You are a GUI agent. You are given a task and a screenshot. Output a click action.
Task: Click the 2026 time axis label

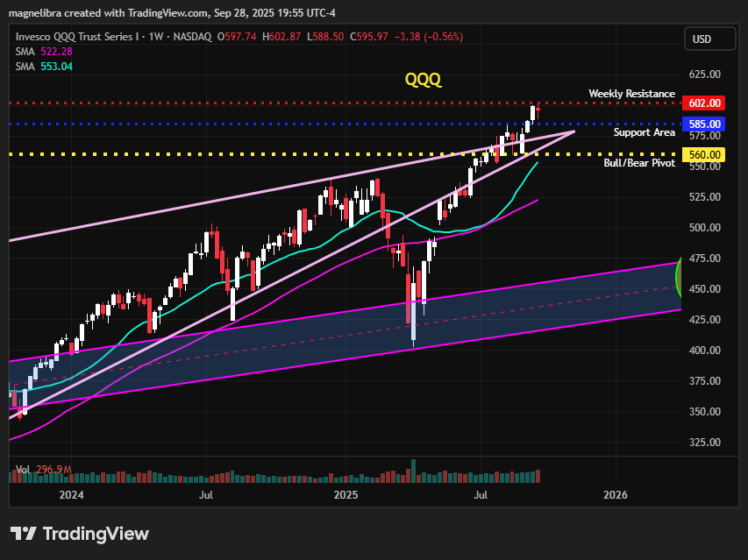coord(616,494)
